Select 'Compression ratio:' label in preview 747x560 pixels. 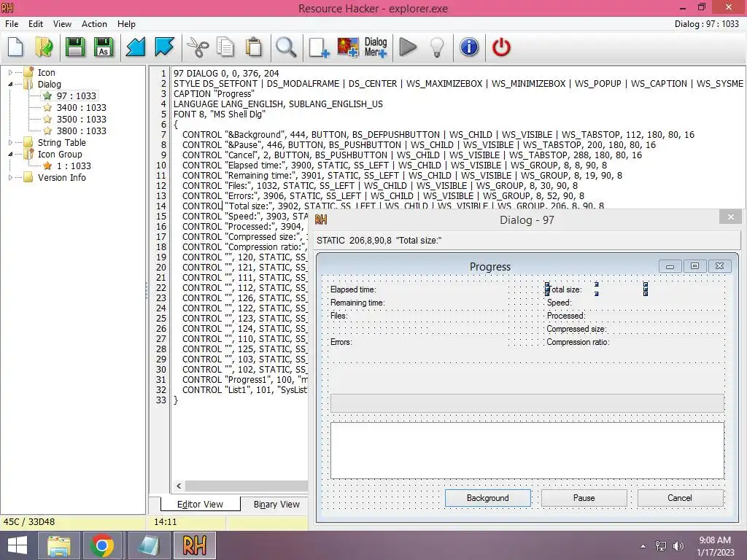[x=578, y=343]
